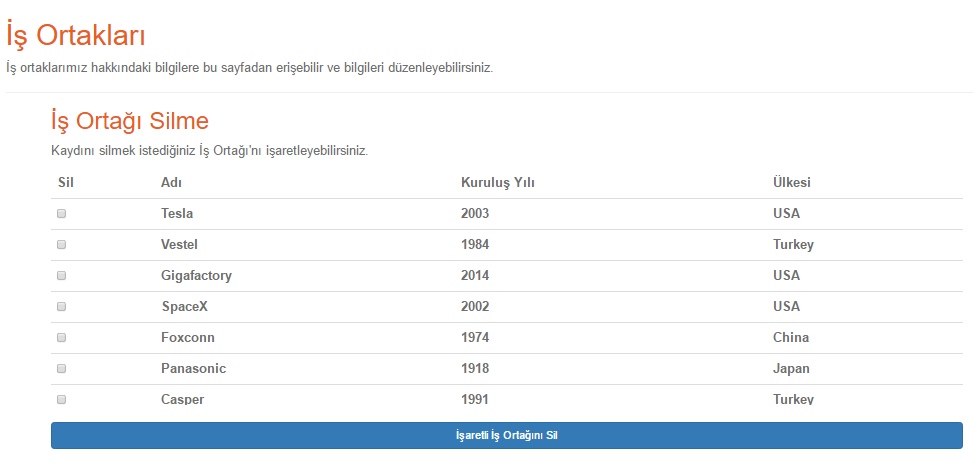Click the Gigafactory name text
The width and height of the screenshot is (977, 476).
coord(196,275)
